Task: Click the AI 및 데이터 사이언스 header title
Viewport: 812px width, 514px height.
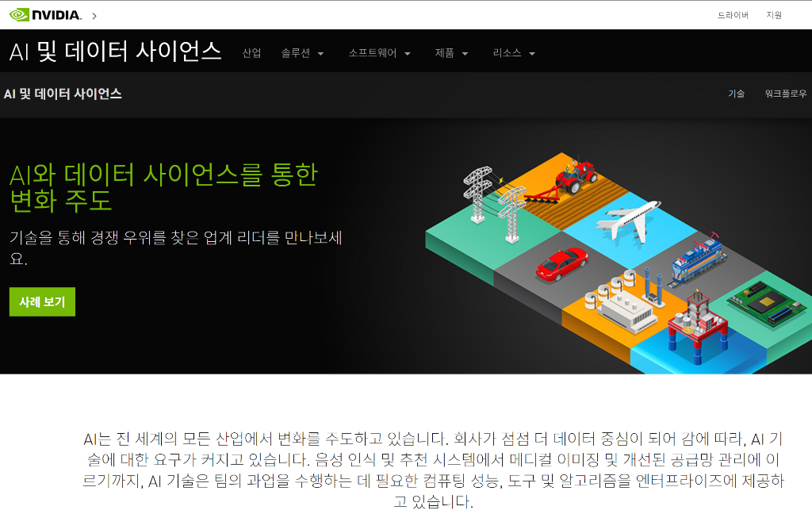Action: pos(116,52)
